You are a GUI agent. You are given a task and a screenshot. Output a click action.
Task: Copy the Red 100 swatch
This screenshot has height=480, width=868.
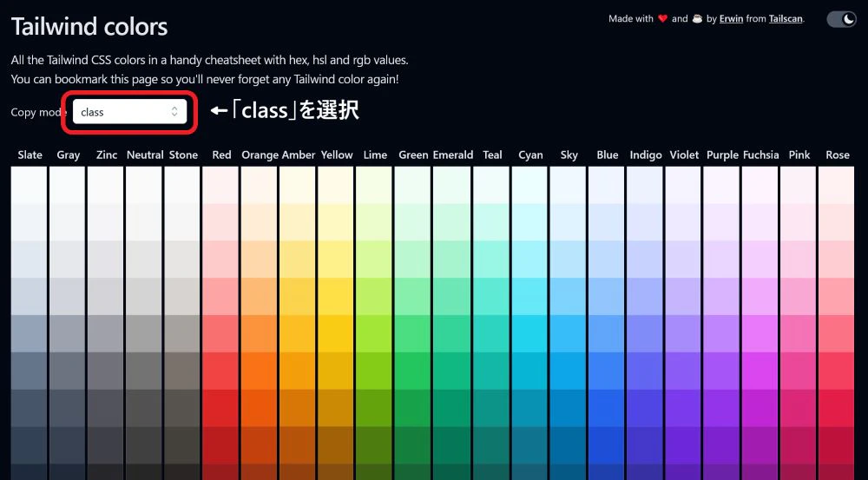coord(220,222)
